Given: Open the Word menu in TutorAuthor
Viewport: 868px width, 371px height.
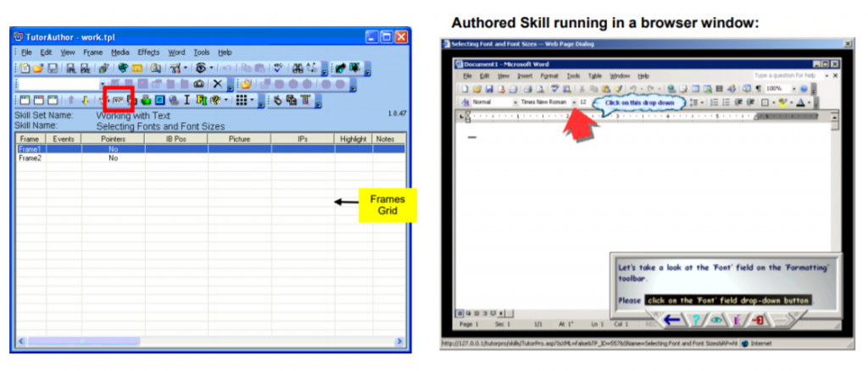Looking at the screenshot, I should tap(176, 53).
